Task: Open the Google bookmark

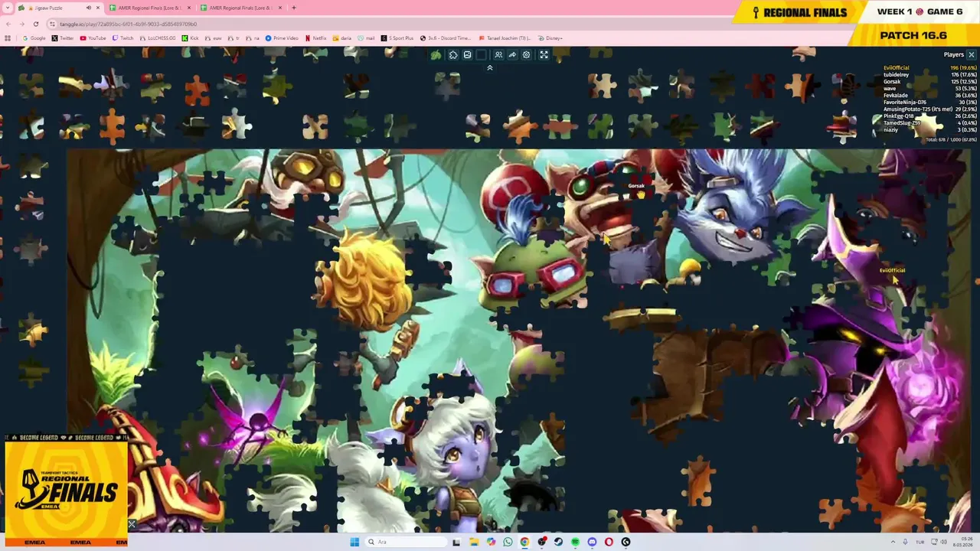Action: [34, 38]
